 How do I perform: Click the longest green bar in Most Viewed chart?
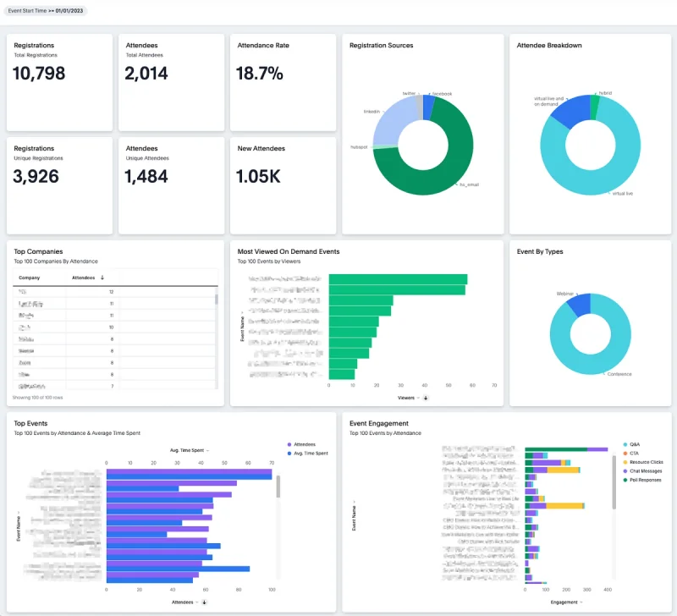pyautogui.click(x=398, y=279)
